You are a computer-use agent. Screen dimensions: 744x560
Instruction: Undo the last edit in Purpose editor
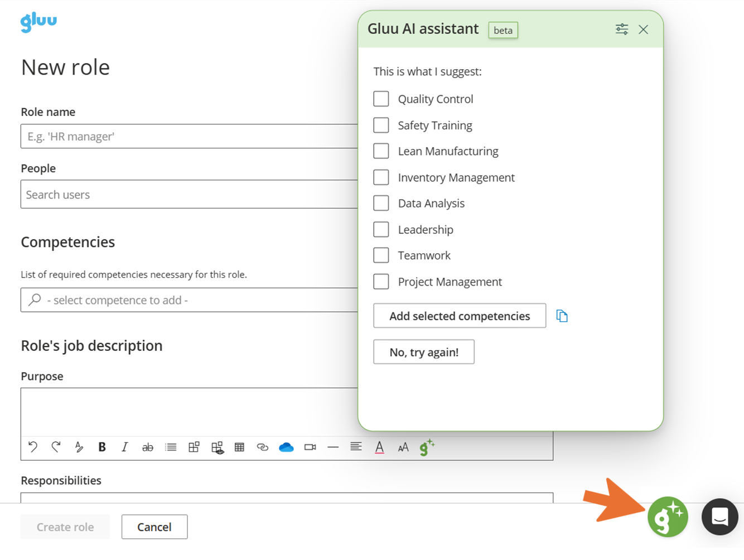(x=33, y=447)
